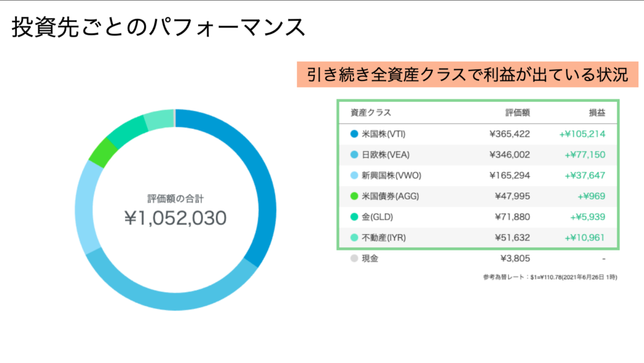Click the ¥1,052,030 total in donut center

point(175,218)
